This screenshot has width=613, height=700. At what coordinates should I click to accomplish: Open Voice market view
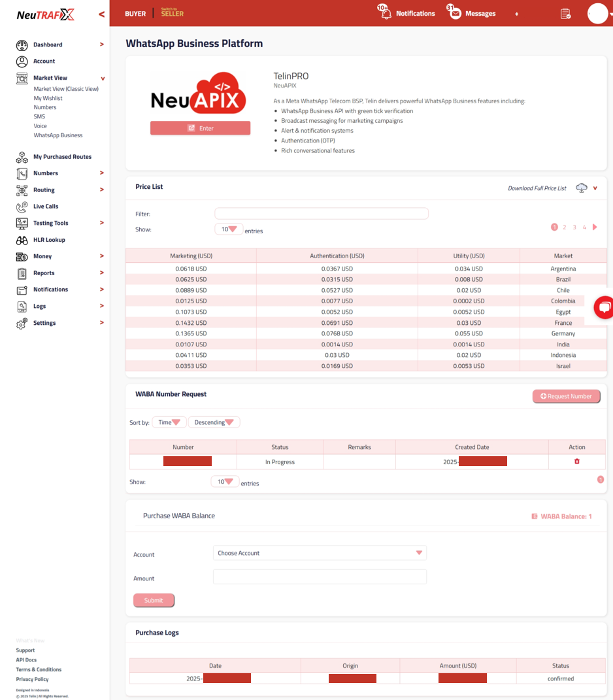[40, 126]
